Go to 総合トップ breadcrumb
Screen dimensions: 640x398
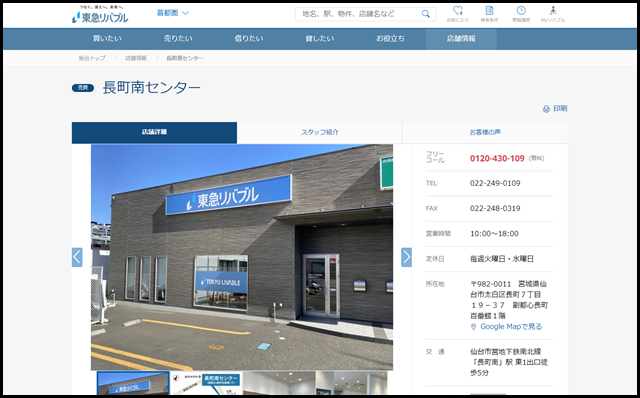tap(92, 58)
